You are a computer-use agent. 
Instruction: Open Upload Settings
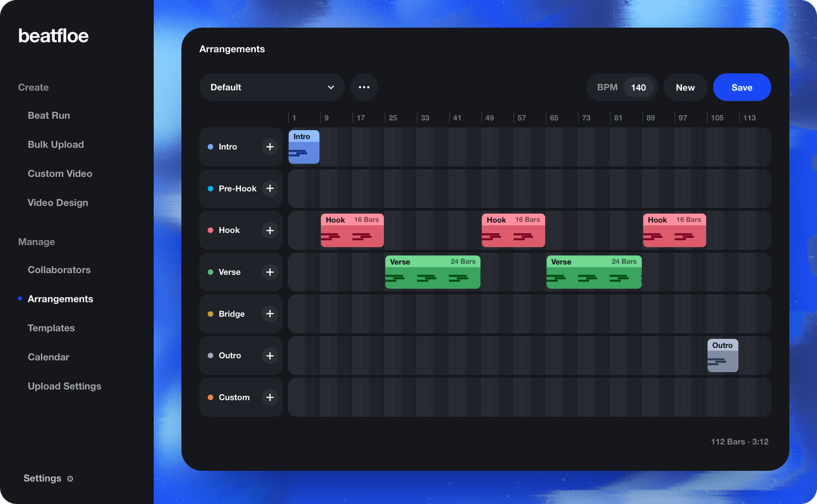pyautogui.click(x=64, y=386)
